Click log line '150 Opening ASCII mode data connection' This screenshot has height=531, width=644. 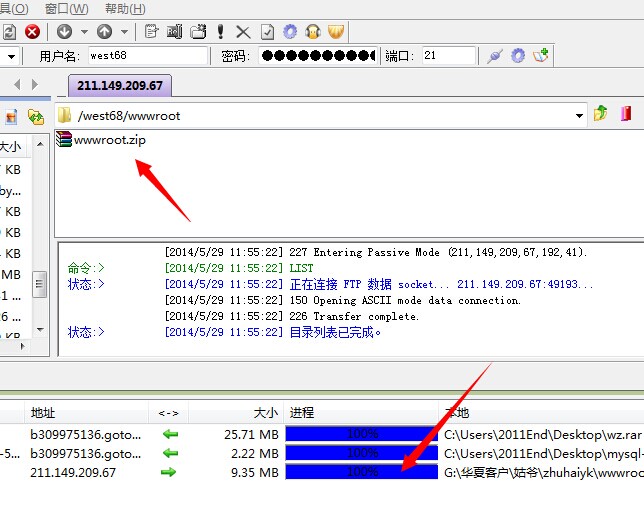pyautogui.click(x=343, y=300)
